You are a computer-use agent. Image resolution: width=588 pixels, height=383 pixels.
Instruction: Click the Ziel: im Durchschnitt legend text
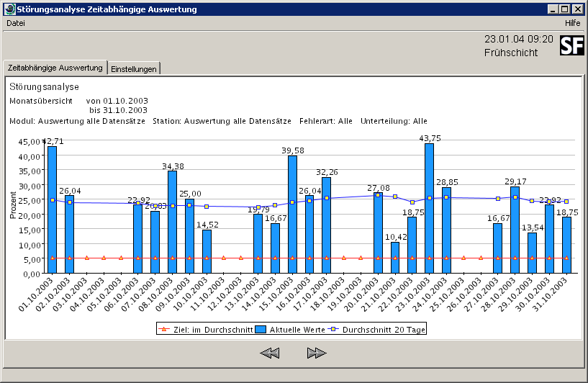(213, 330)
